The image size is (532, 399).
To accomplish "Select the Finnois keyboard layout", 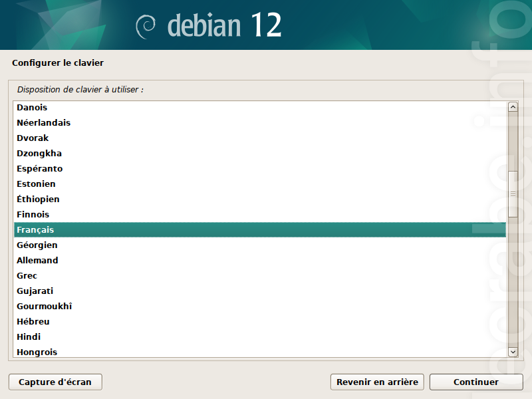I will click(260, 214).
